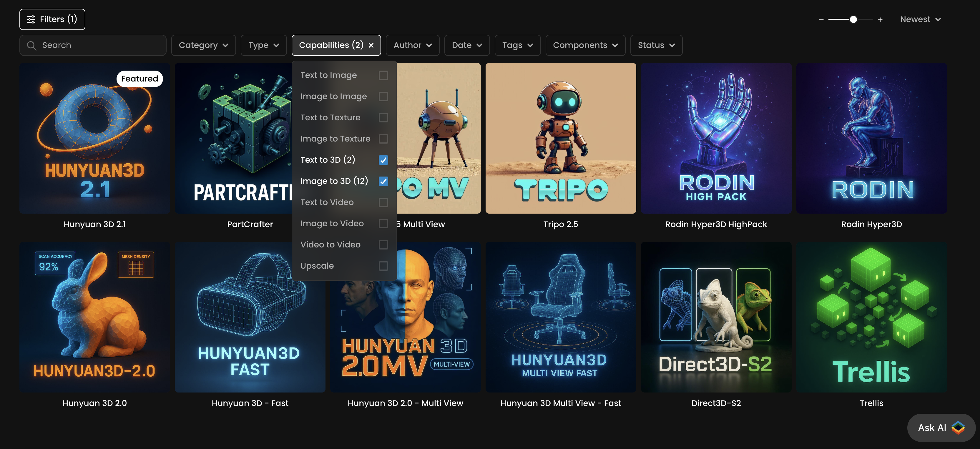980x449 pixels.
Task: Enable the Video to Video checkbox
Action: point(383,245)
